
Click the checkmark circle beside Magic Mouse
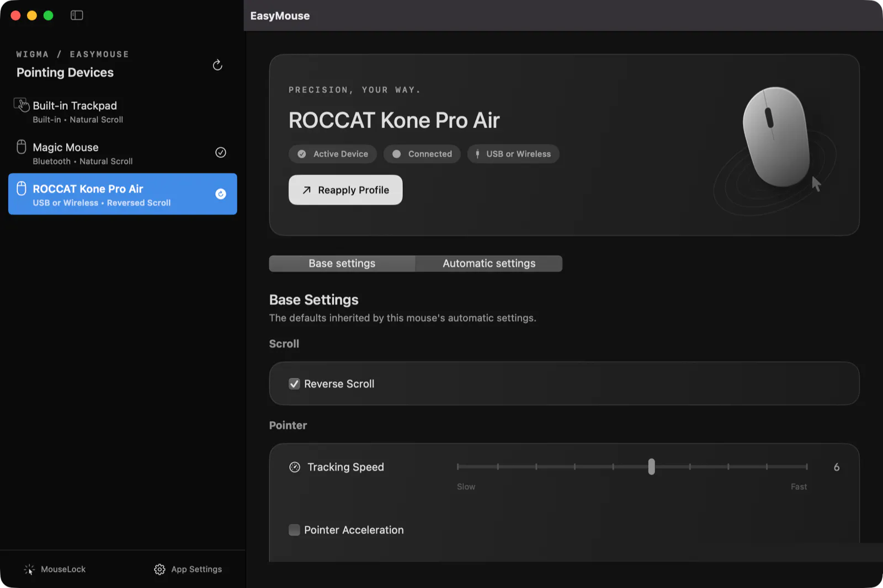point(221,152)
